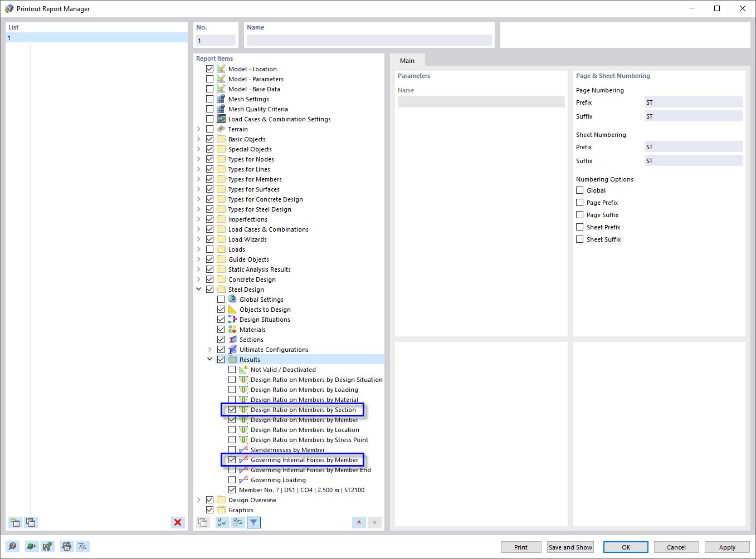Select the Graphics tree item

(x=241, y=510)
